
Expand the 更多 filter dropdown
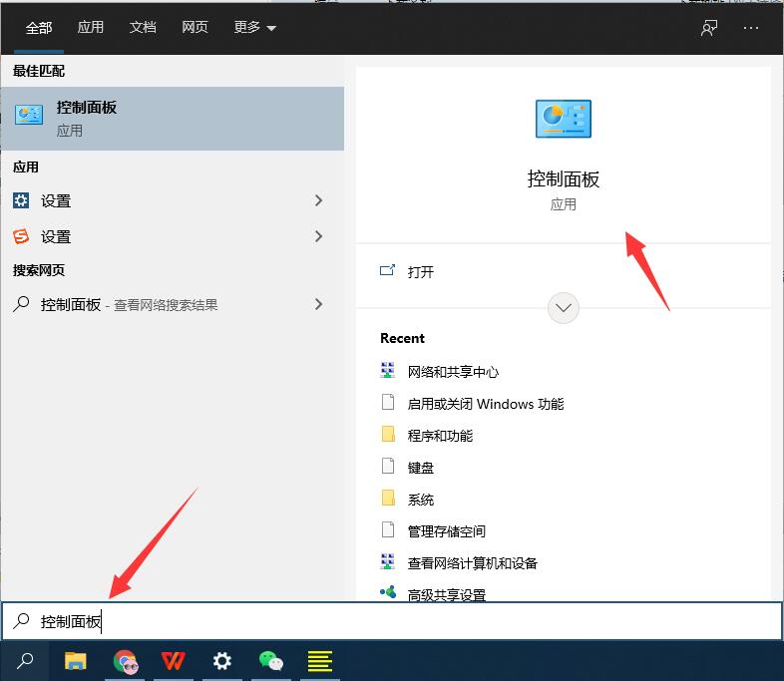coord(255,28)
